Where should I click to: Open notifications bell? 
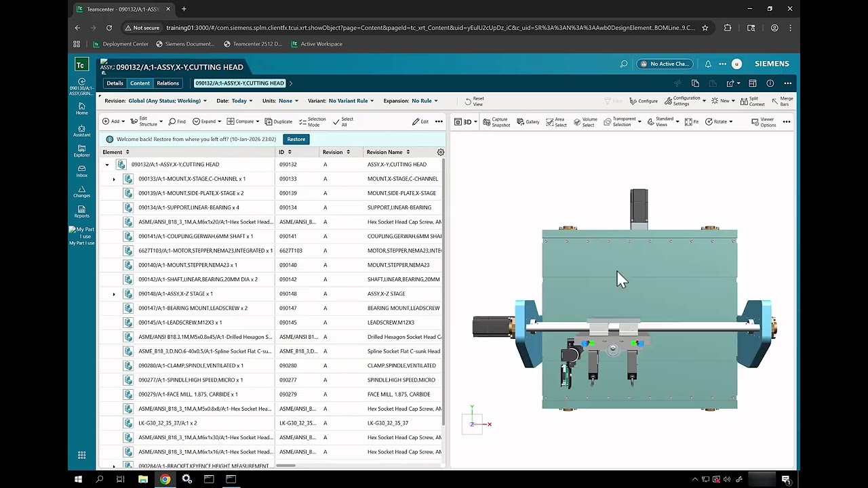708,64
